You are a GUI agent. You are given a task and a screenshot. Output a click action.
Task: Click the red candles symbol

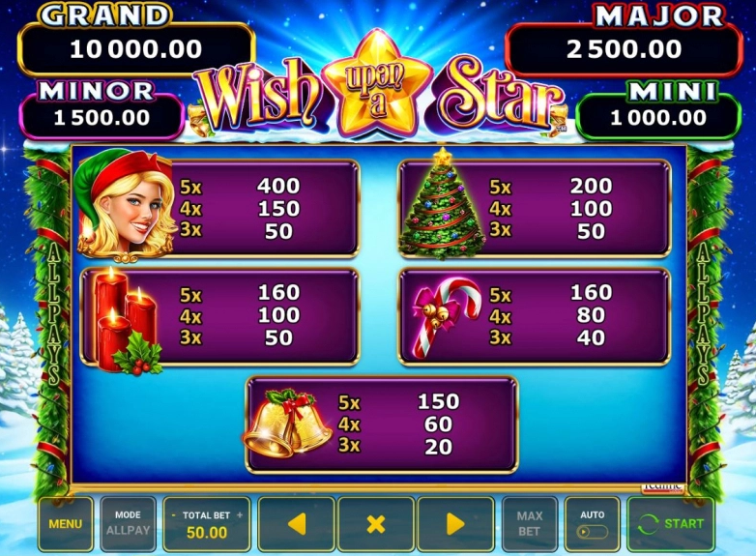click(x=127, y=321)
